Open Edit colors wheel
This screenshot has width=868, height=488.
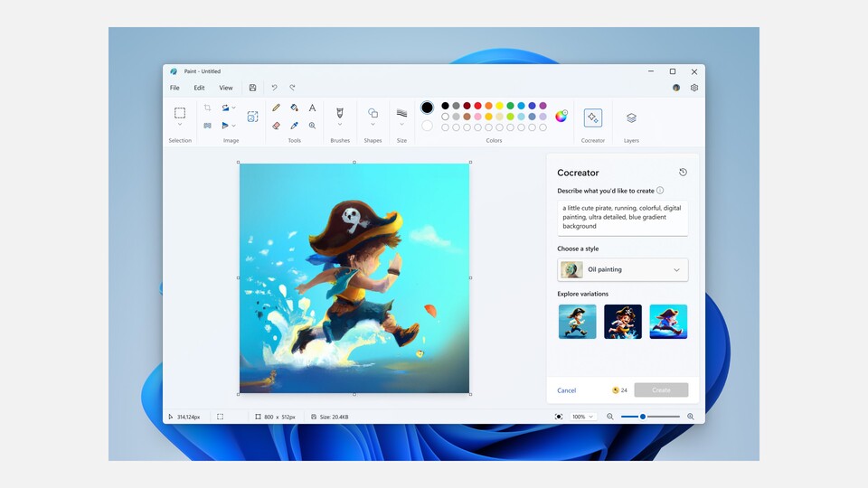click(561, 116)
